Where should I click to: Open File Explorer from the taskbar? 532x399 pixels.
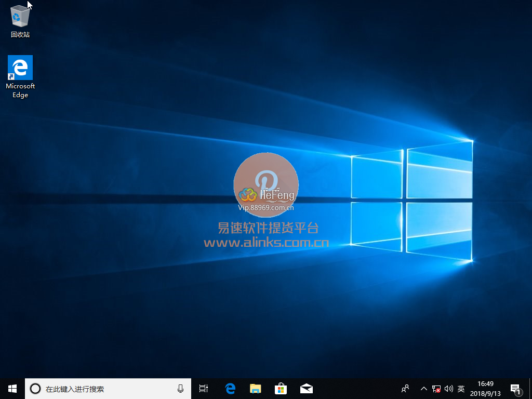click(x=256, y=389)
